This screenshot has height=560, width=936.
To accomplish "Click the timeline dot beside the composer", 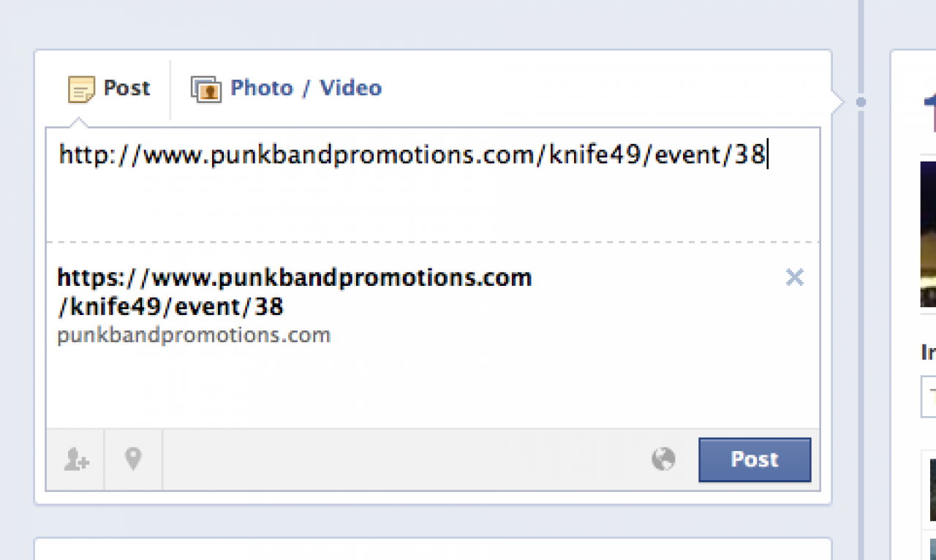I will tap(861, 102).
